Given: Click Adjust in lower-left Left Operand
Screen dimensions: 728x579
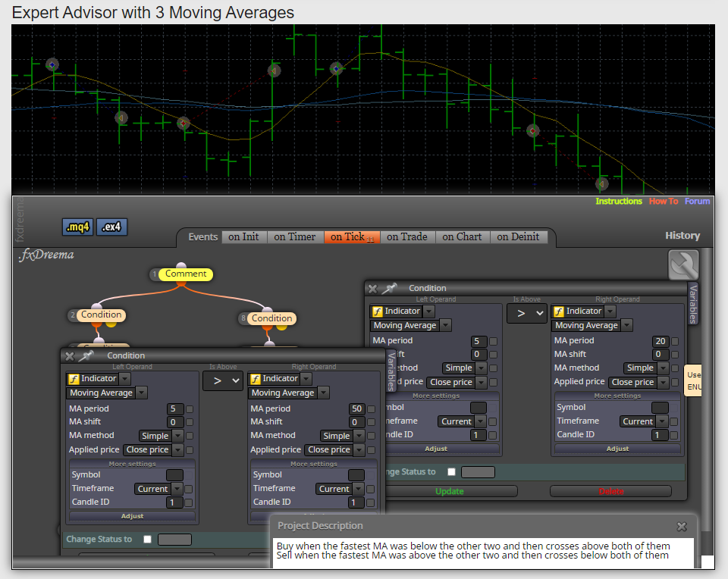Looking at the screenshot, I should [x=132, y=516].
